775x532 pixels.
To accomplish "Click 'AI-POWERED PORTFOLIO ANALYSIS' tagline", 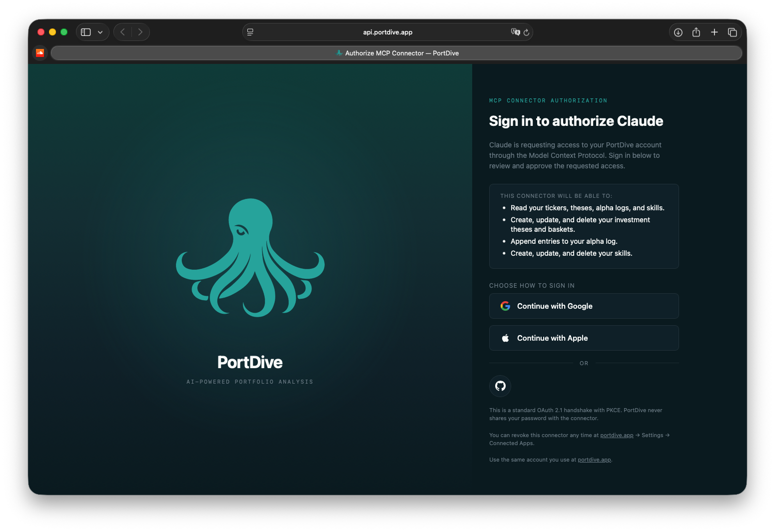I will pyautogui.click(x=250, y=382).
